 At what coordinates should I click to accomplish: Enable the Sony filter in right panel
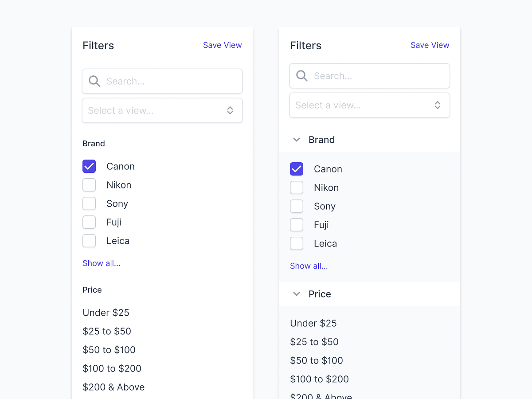click(297, 206)
